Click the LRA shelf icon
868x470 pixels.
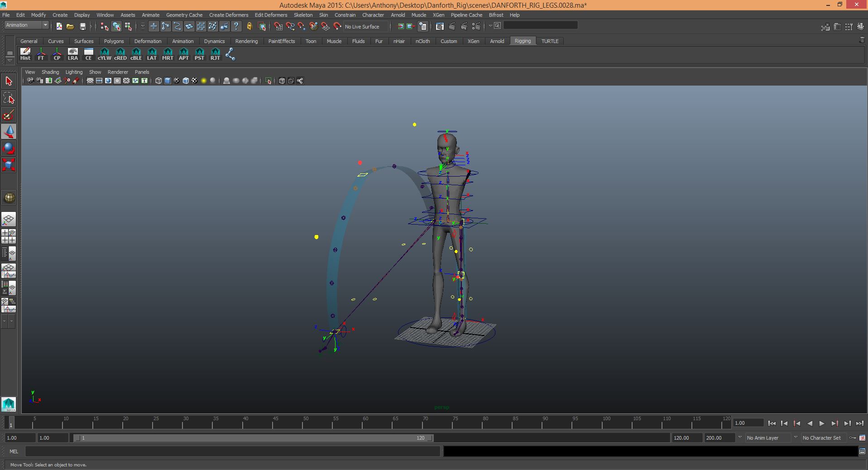72,54
